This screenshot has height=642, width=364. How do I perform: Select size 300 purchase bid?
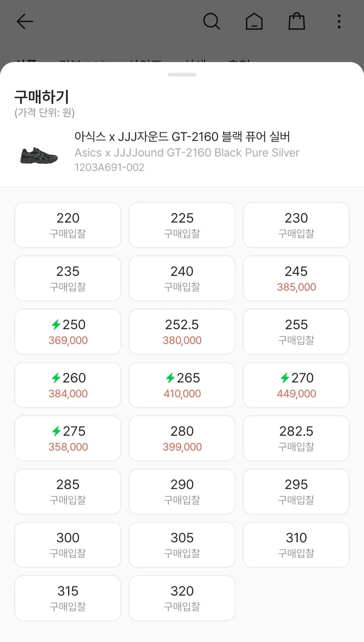[68, 545]
